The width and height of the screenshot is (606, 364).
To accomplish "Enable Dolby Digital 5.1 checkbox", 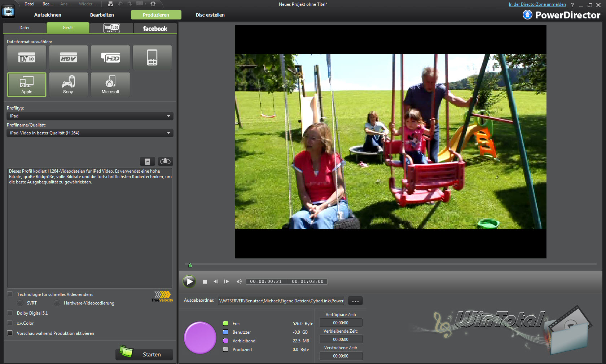I will pyautogui.click(x=10, y=313).
